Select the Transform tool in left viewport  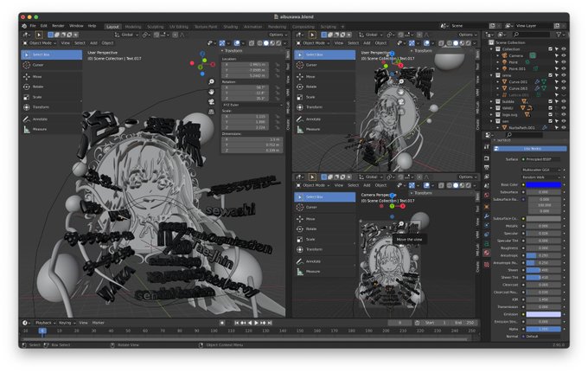[51, 107]
